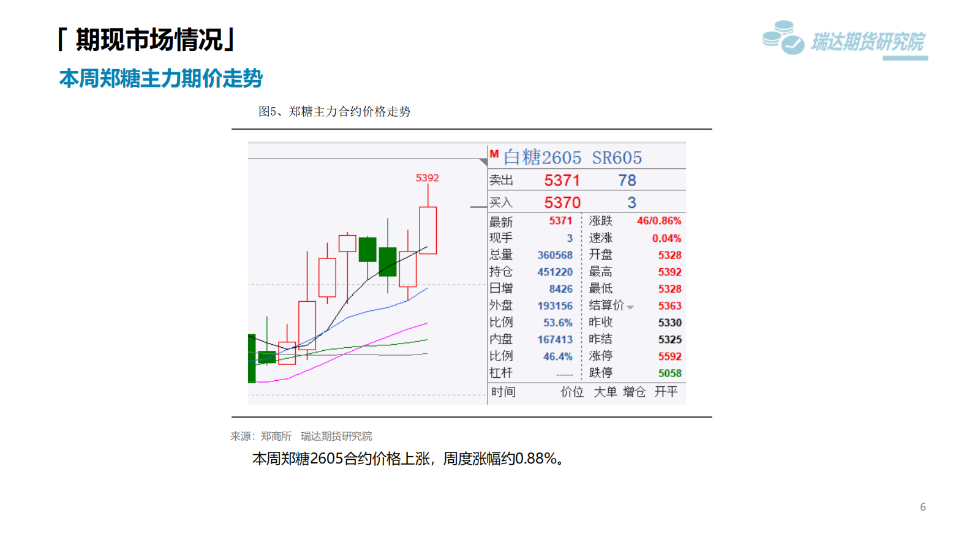Select the 开平 column header

click(x=666, y=392)
